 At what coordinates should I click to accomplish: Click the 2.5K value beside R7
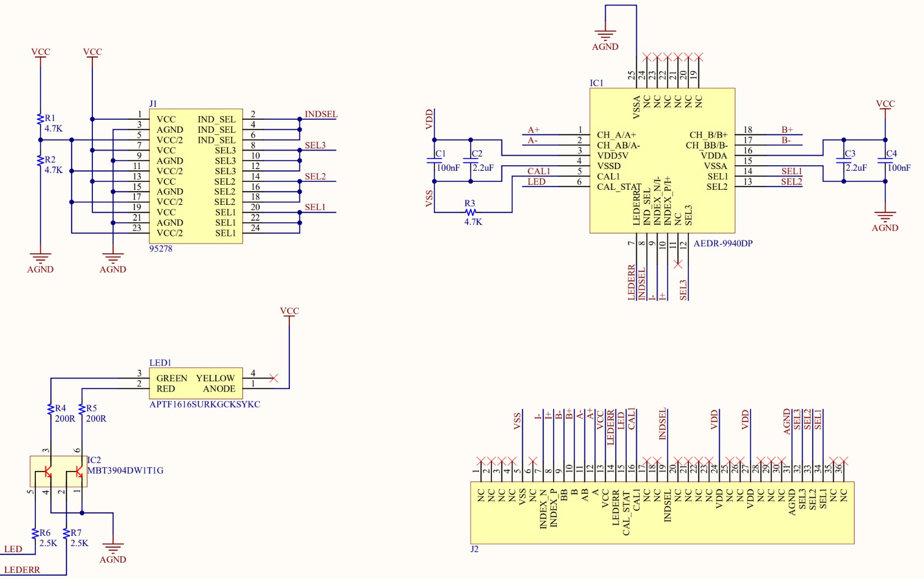pyautogui.click(x=79, y=543)
